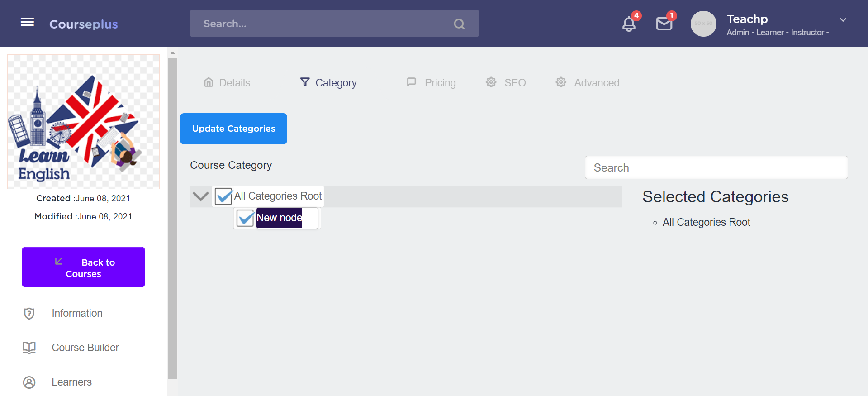This screenshot has height=396, width=868.
Task: Uncheck the New node checkbox
Action: 245,218
